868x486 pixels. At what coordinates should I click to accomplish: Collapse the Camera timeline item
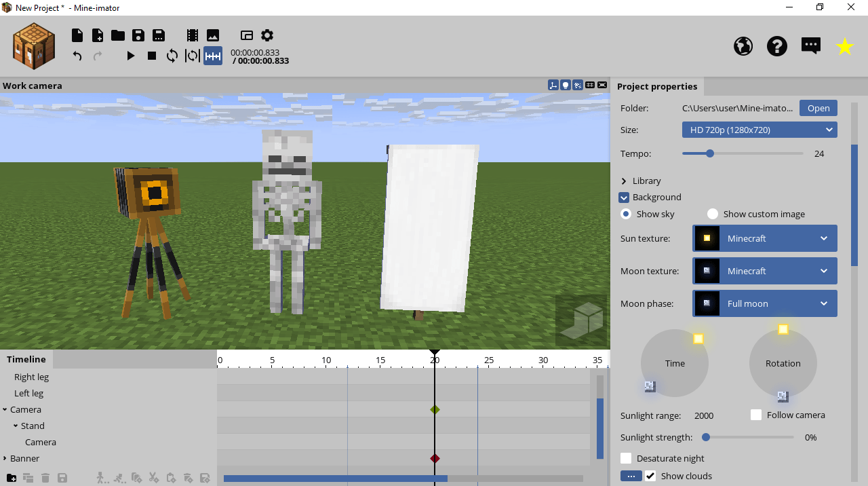point(5,410)
